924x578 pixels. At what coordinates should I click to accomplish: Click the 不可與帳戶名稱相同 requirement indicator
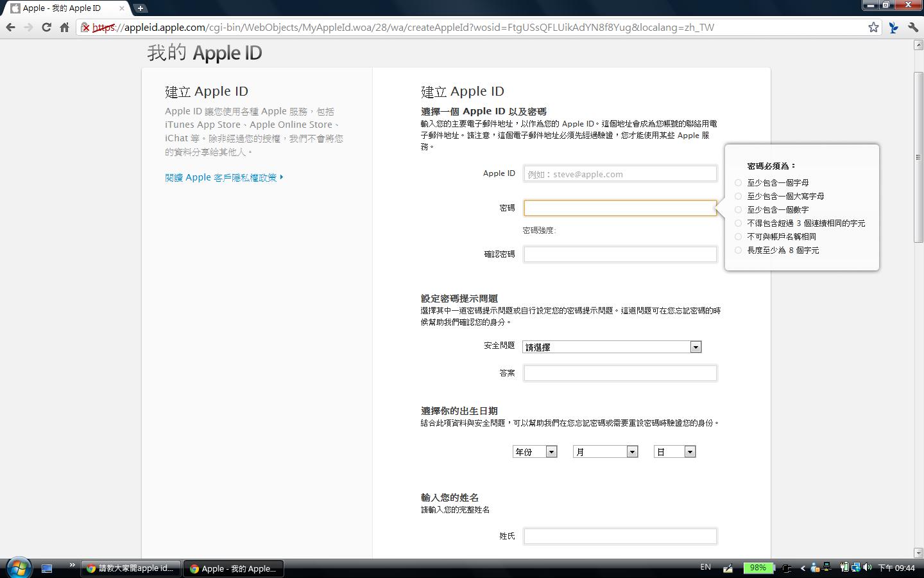[738, 236]
